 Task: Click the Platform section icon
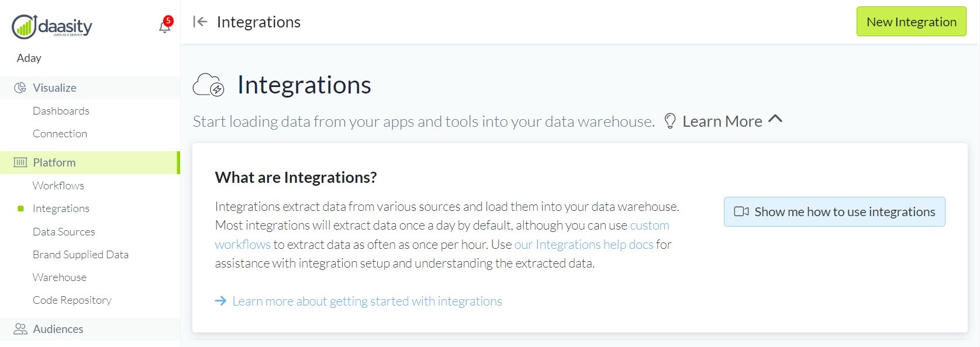(20, 162)
